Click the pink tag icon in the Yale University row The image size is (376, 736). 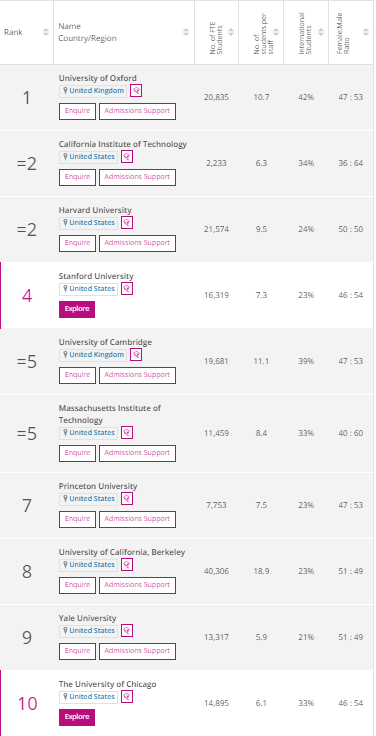127,630
